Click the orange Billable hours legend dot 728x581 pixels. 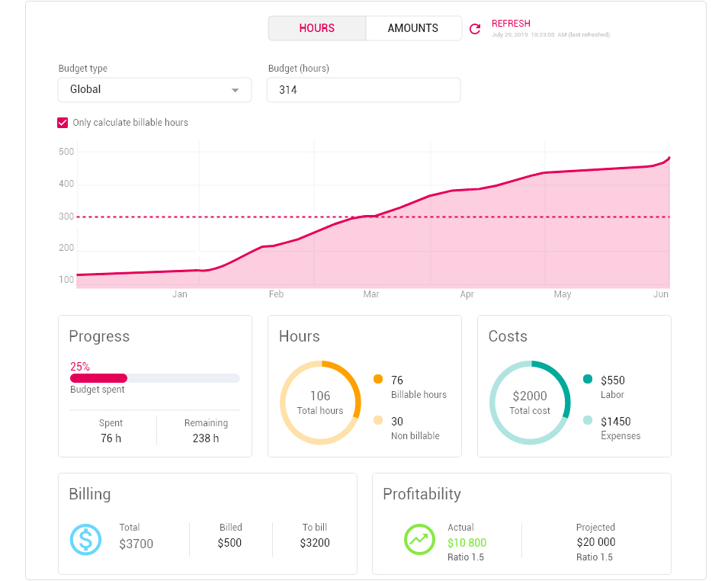378,379
